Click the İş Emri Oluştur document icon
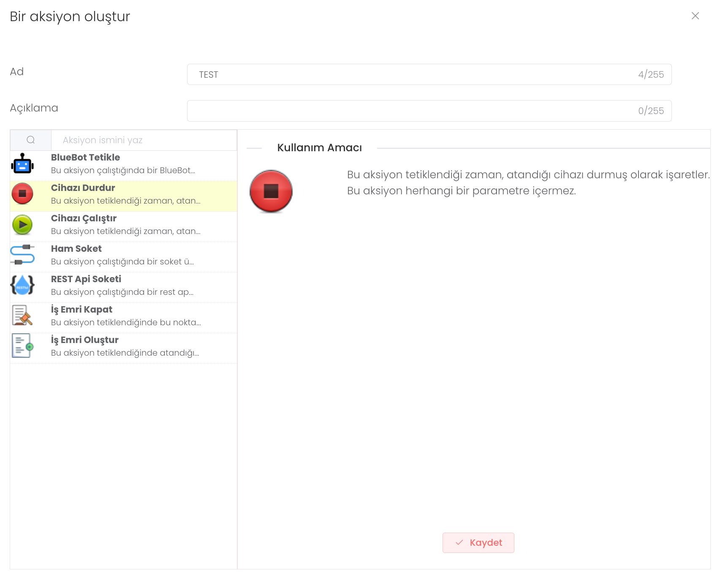The width and height of the screenshot is (712, 588). (22, 346)
